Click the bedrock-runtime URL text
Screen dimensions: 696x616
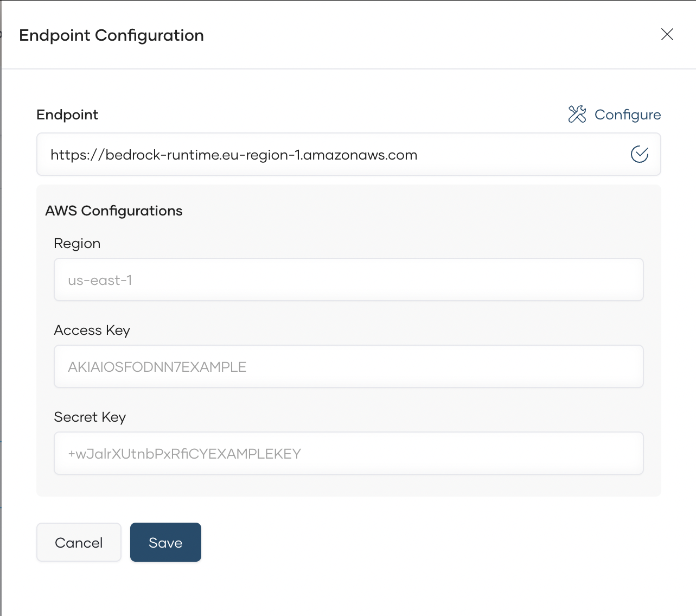tap(234, 155)
